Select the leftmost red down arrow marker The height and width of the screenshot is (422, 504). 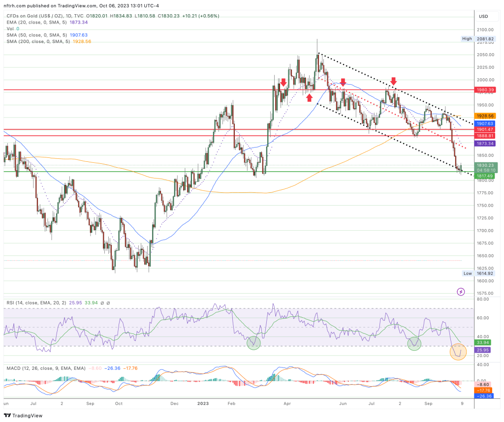click(x=283, y=82)
